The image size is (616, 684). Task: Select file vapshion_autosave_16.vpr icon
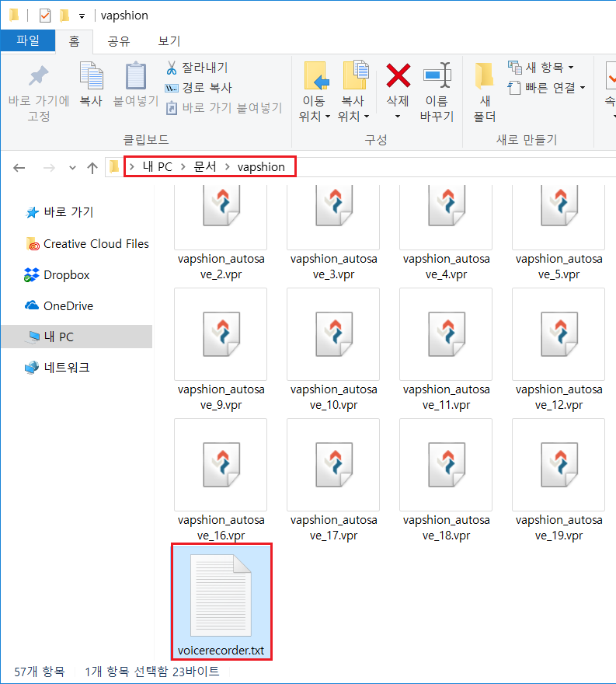tap(221, 465)
